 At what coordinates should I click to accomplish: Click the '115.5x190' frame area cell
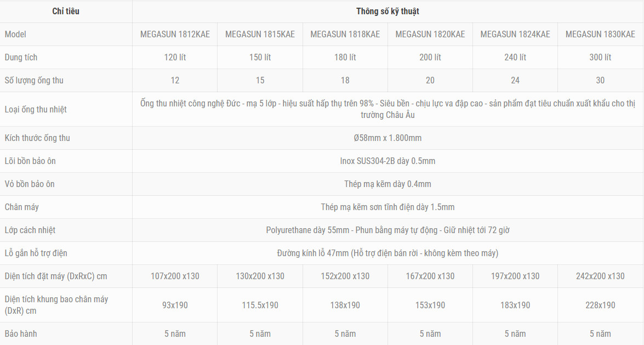click(x=260, y=305)
